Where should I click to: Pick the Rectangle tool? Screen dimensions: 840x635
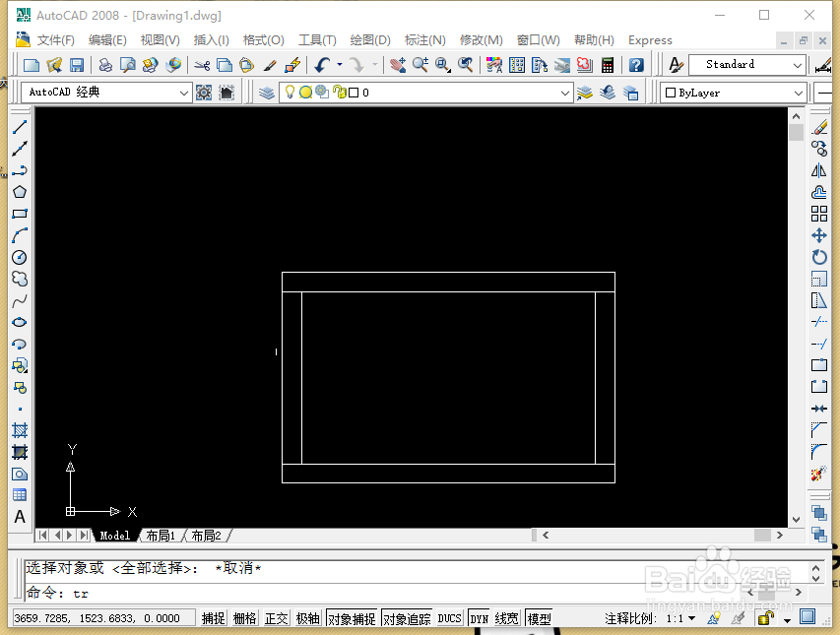19,214
